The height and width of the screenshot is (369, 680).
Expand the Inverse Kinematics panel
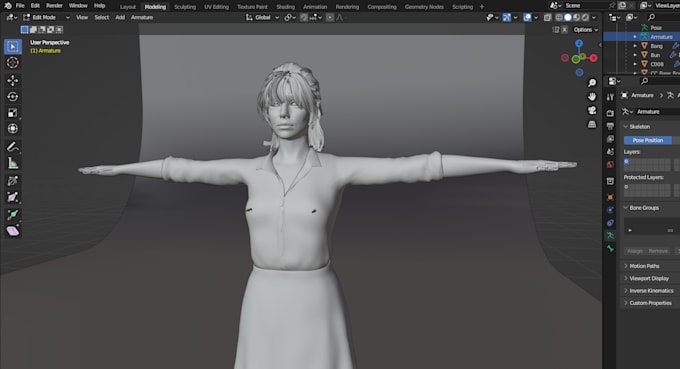(x=625, y=291)
